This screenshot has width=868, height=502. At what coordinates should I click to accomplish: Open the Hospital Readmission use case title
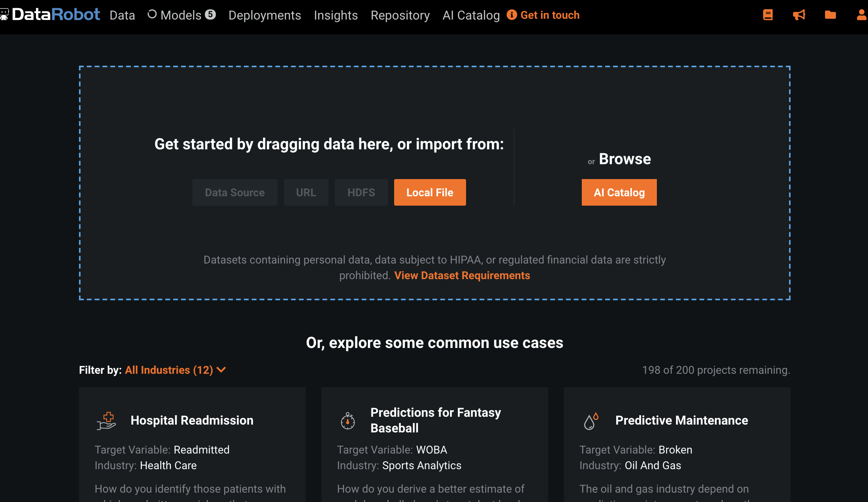[192, 420]
